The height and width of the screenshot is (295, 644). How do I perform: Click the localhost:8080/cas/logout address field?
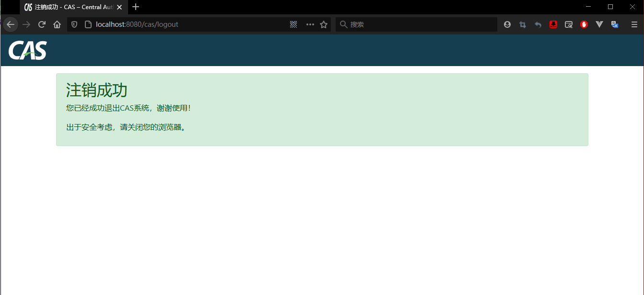point(187,24)
